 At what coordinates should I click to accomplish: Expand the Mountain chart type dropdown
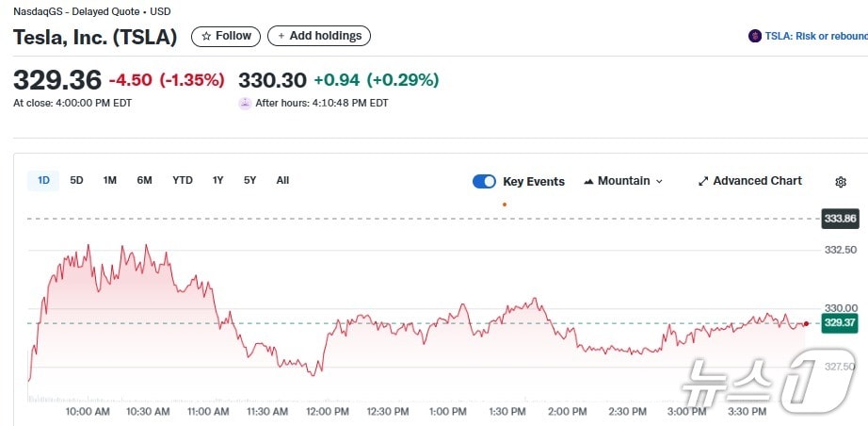(x=659, y=182)
